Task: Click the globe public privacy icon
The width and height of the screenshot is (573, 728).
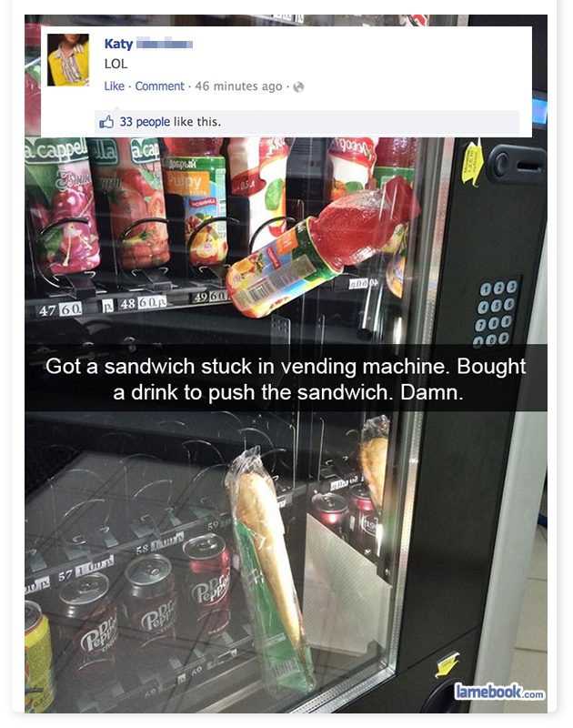Action: (298, 86)
